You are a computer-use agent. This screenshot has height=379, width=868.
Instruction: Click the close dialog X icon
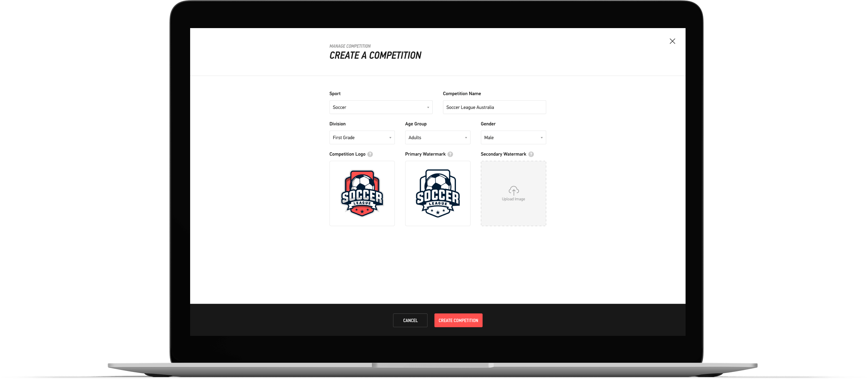click(x=673, y=41)
